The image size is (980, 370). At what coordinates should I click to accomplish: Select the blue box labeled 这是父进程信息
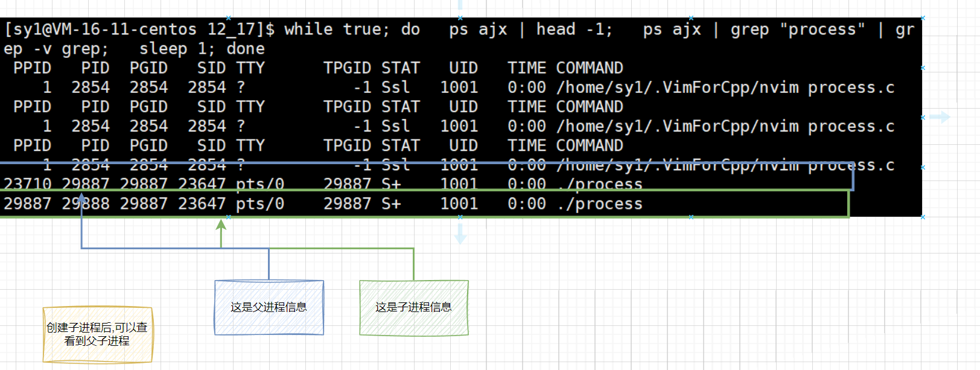click(269, 307)
